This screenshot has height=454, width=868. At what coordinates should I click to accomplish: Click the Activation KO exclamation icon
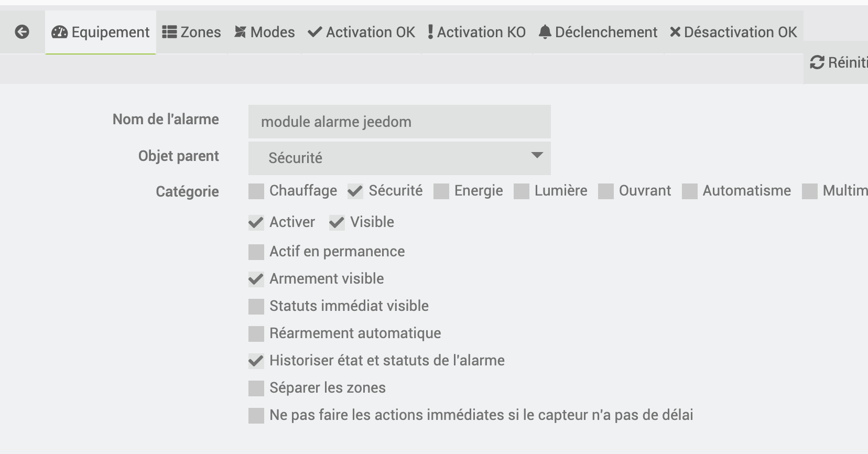point(430,32)
